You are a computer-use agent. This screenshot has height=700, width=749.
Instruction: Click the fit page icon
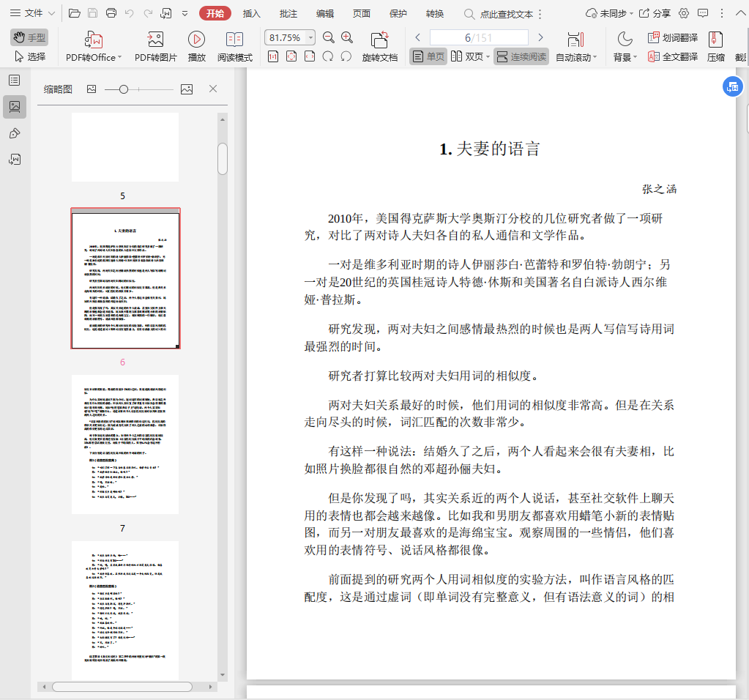point(291,56)
